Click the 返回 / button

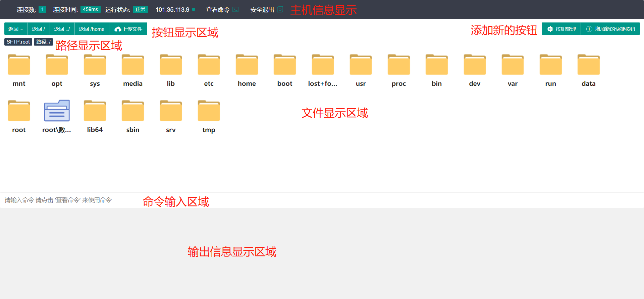[x=39, y=29]
